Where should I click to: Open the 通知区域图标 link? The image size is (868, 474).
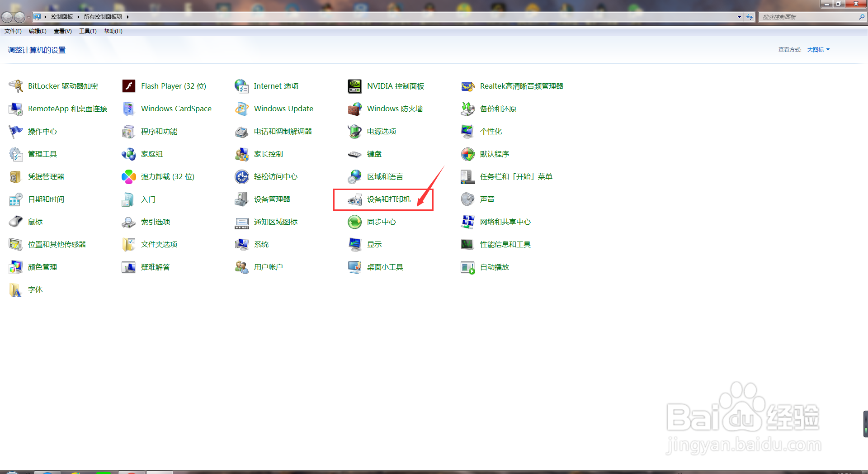point(276,222)
